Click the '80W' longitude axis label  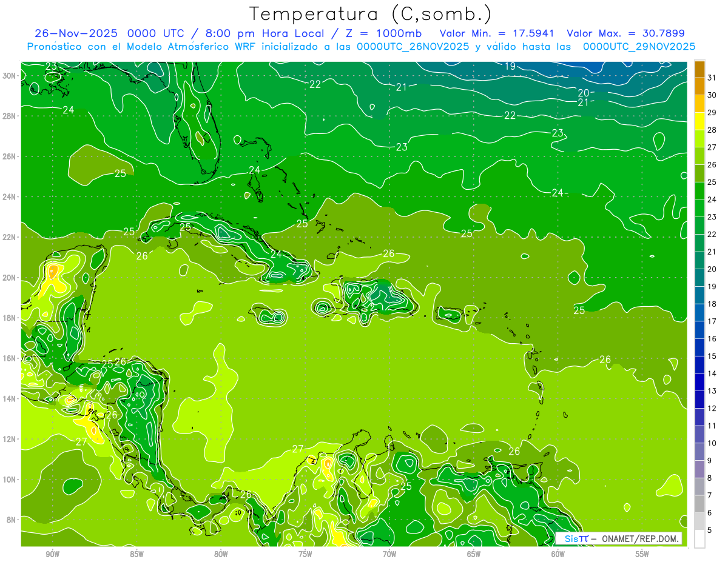click(x=221, y=554)
